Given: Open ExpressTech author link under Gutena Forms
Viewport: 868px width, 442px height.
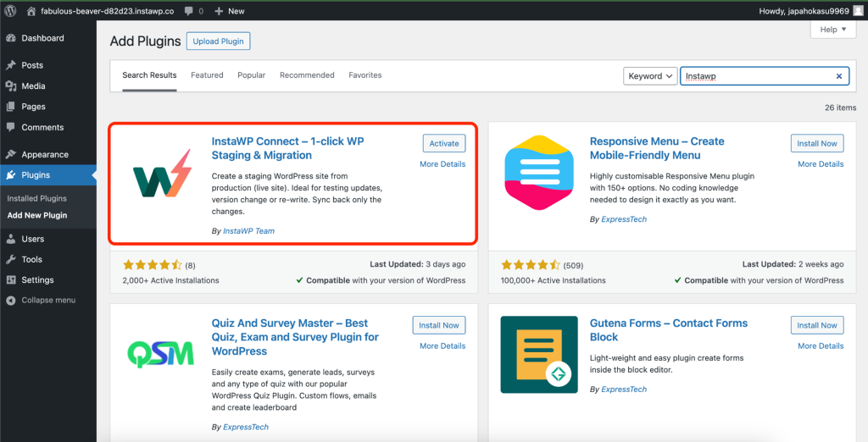Looking at the screenshot, I should [624, 390].
